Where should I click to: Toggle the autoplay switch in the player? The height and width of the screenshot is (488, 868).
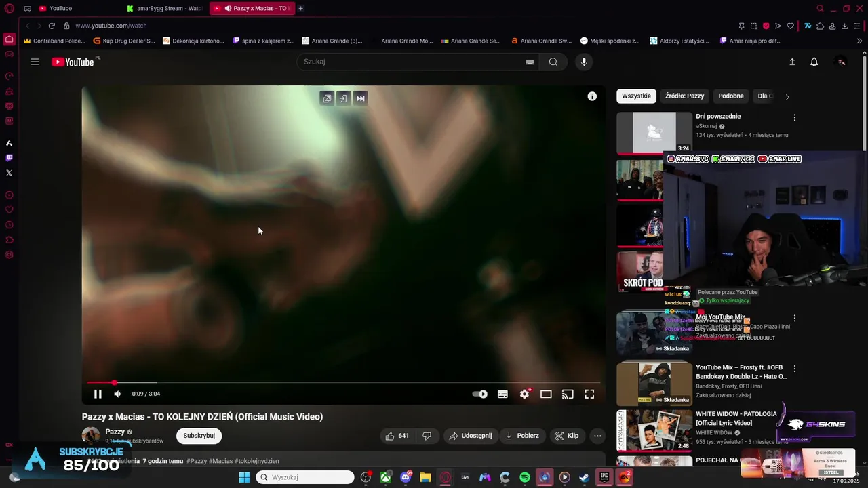point(480,394)
